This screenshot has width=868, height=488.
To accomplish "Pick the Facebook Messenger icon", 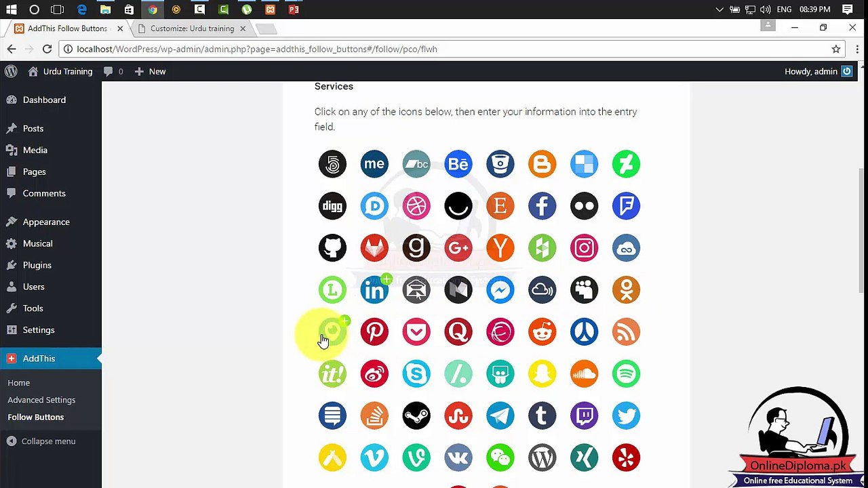I will pyautogui.click(x=500, y=290).
